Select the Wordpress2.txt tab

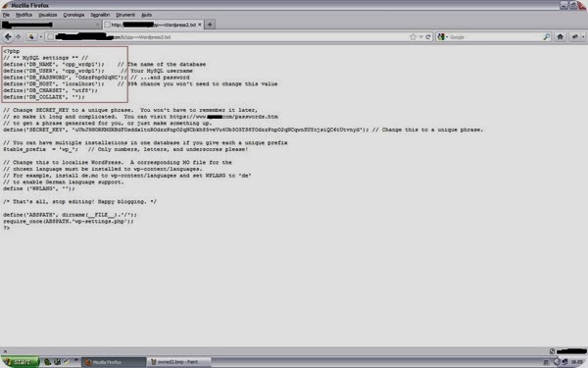tap(154, 25)
